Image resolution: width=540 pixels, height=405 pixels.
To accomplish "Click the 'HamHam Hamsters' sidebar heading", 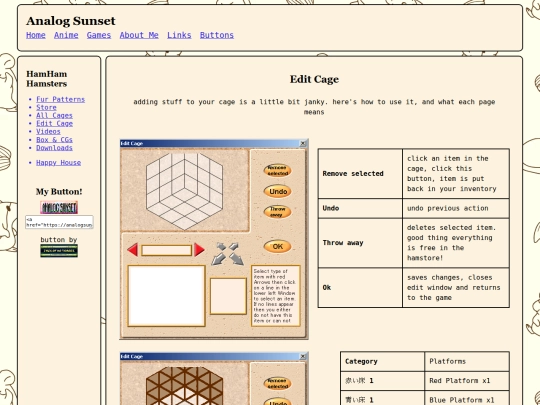I will [x=46, y=79].
